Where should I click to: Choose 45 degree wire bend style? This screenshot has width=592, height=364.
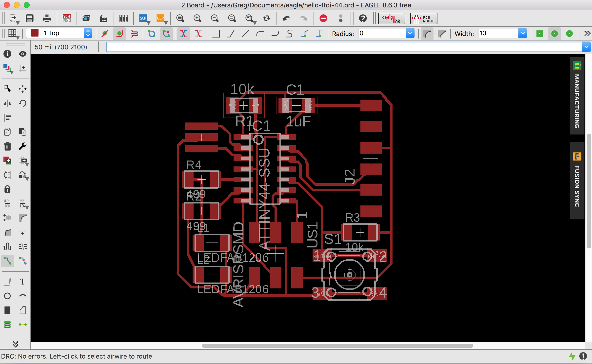coord(231,33)
